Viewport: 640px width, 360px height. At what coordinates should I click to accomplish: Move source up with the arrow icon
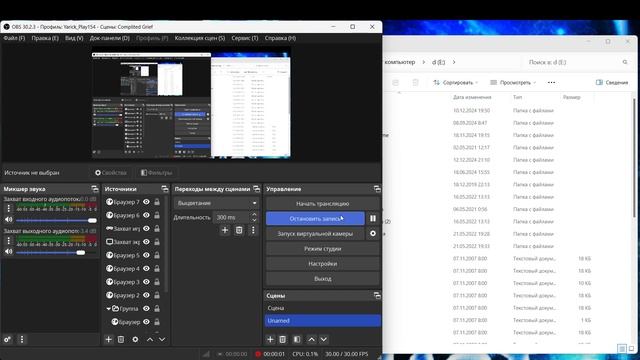(x=150, y=339)
